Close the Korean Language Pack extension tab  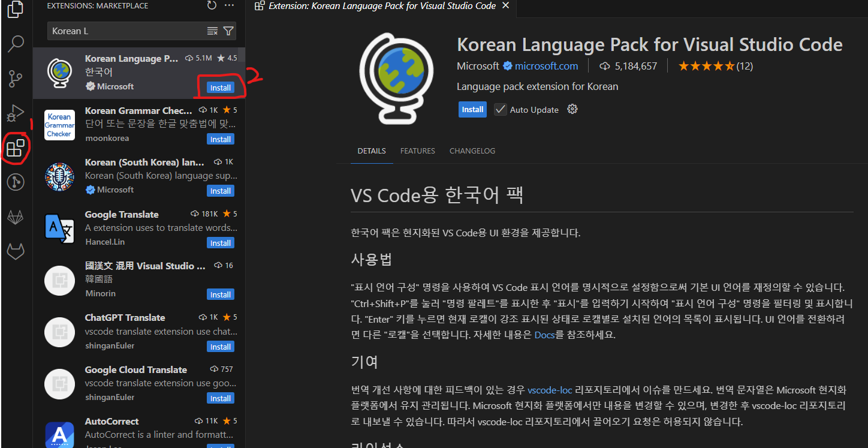pyautogui.click(x=505, y=6)
